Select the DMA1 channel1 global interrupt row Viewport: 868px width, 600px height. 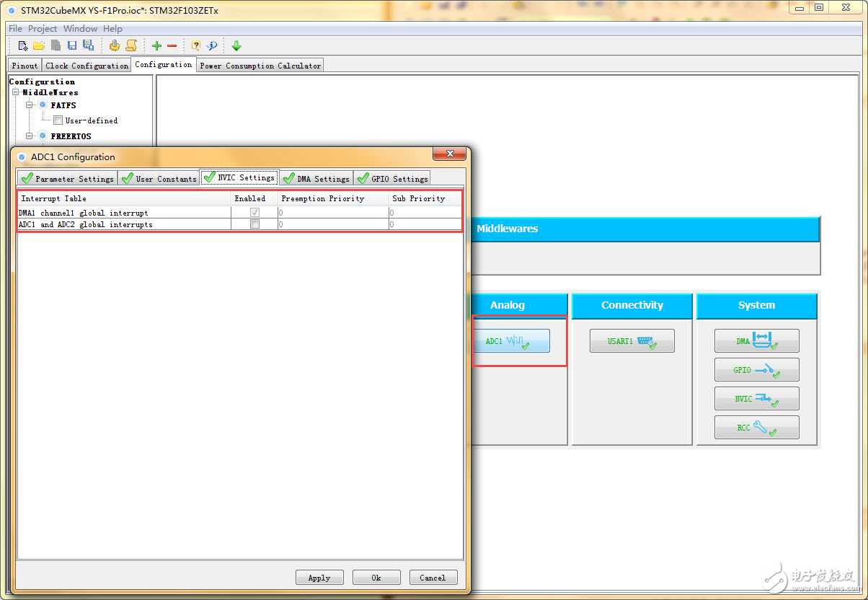coord(239,213)
